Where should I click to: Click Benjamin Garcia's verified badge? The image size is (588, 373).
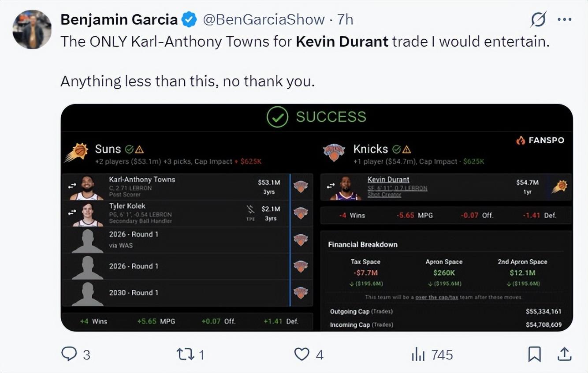click(190, 20)
